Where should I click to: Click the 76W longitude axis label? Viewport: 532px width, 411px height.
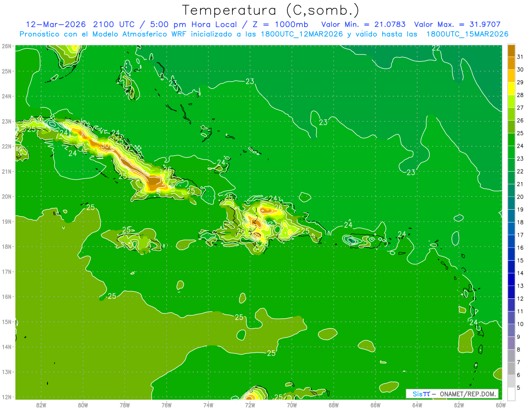tap(167, 405)
